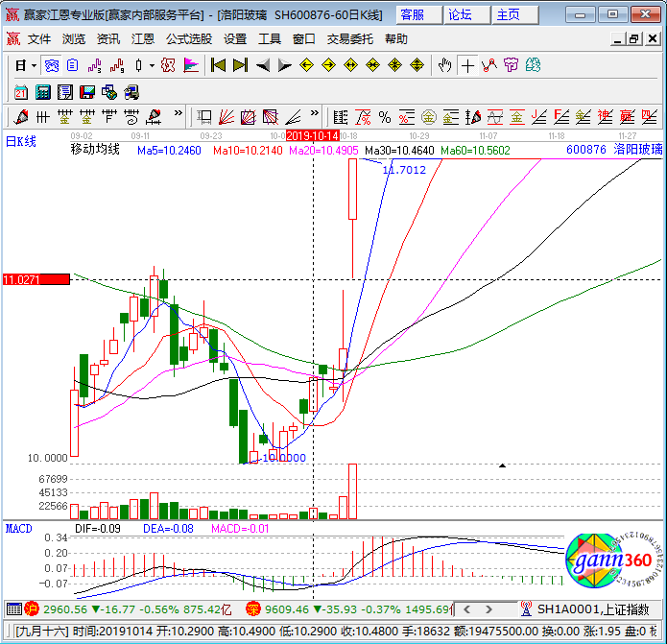Click the floppy disk save-image icon
Viewport: 667px width, 644px height.
[86, 92]
